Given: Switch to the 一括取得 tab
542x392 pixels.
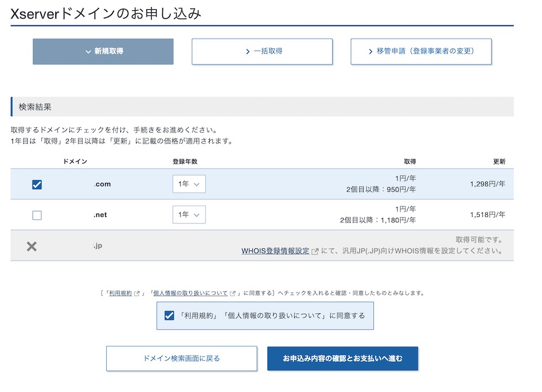Looking at the screenshot, I should point(262,52).
